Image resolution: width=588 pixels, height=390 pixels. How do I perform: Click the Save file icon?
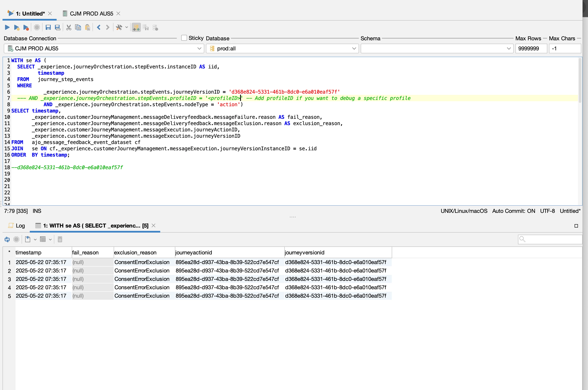point(48,27)
